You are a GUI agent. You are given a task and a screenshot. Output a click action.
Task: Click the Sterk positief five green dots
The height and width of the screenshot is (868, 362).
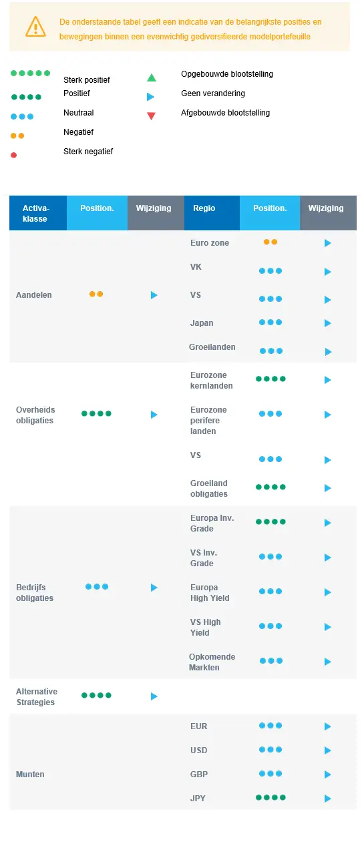click(31, 73)
